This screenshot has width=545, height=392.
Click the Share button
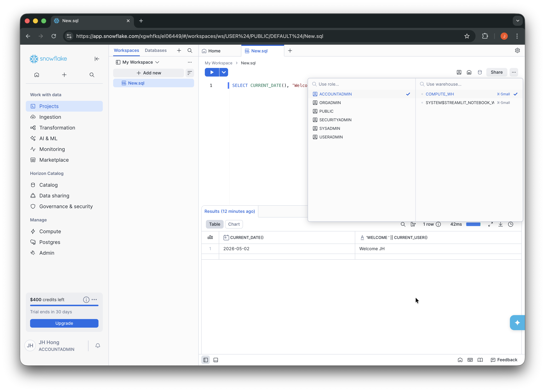point(496,72)
